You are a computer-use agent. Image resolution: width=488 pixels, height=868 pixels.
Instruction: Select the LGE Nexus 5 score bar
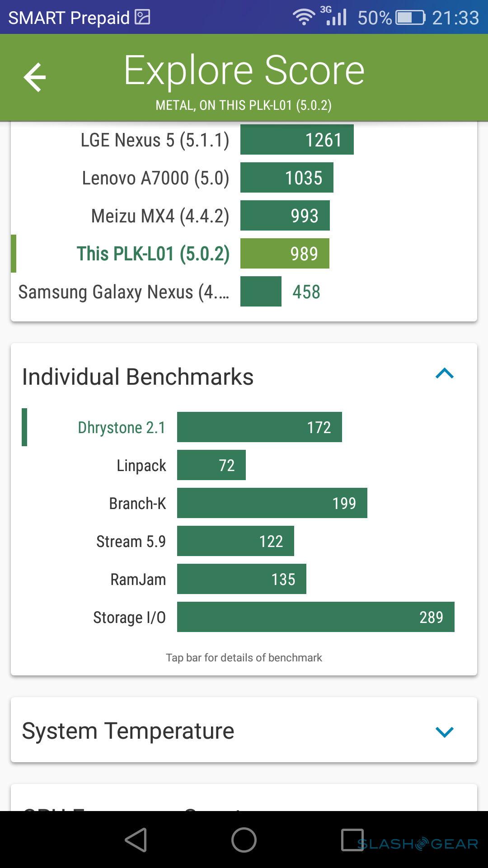297,140
